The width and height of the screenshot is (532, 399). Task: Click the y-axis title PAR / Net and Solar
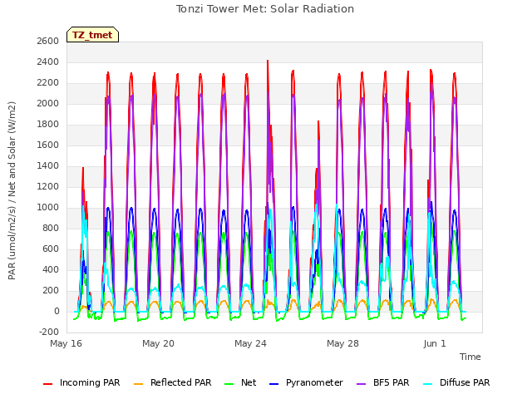tap(12, 190)
